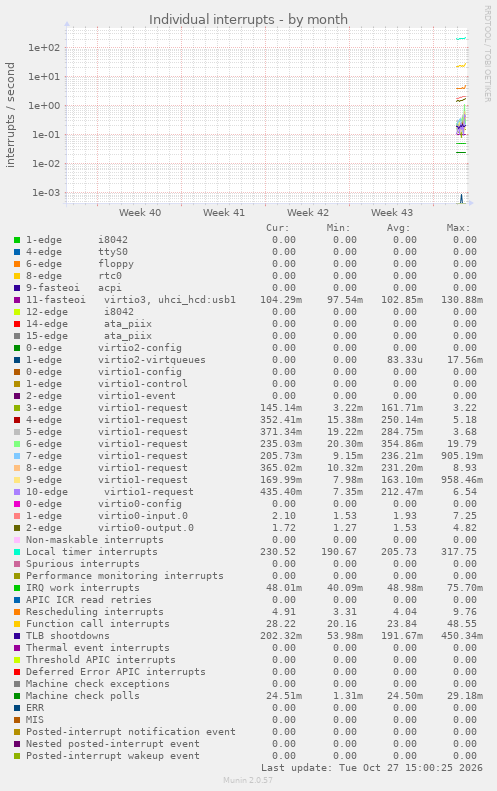This screenshot has width=497, height=791.
Task: Click Posted-interrupt wakeup event label
Action: pos(113,756)
